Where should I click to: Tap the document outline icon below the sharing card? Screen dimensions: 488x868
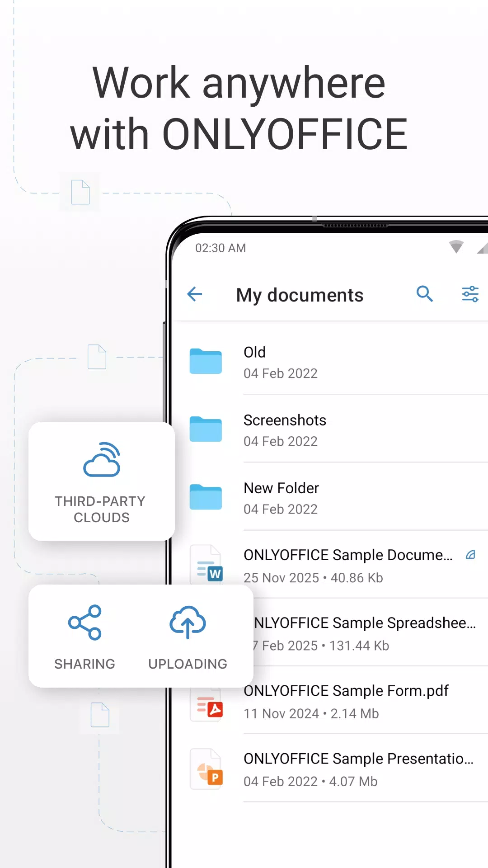[100, 715]
